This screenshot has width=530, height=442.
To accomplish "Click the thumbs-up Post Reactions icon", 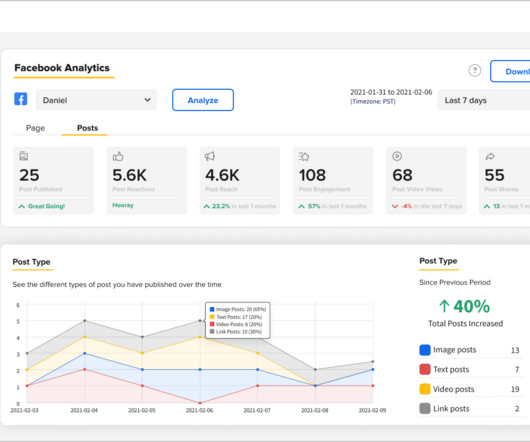I will point(118,156).
